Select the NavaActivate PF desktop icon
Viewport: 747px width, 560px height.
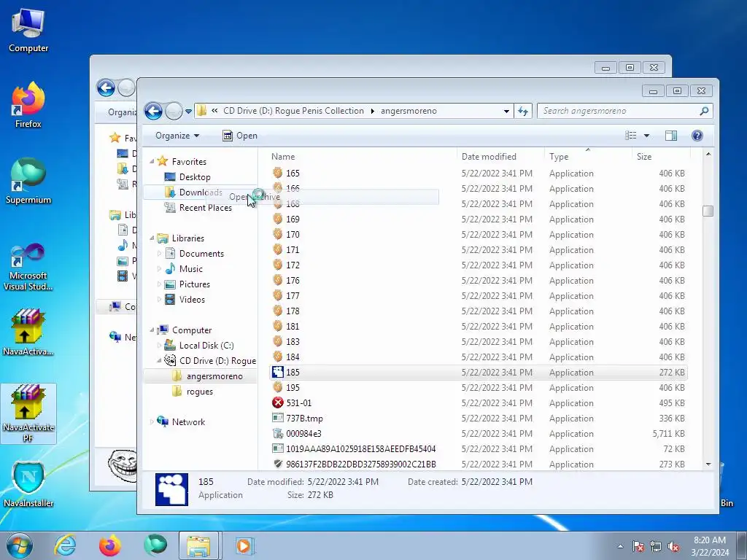click(28, 413)
